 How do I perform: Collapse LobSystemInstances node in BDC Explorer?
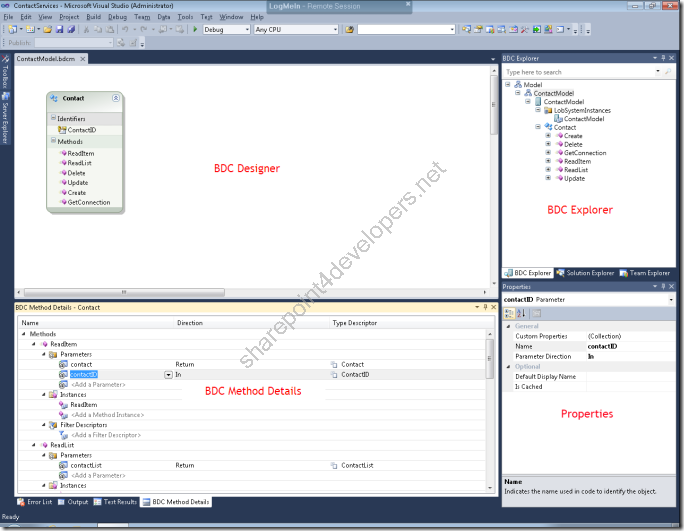point(538,110)
